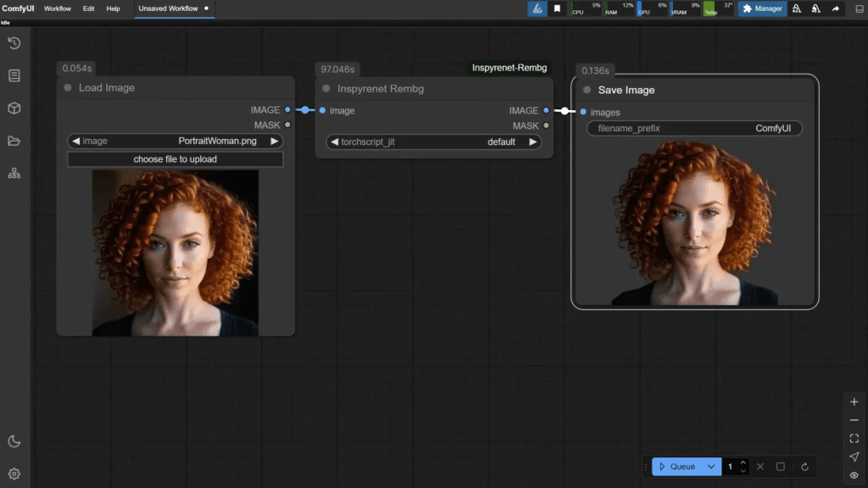Click the zoom in plus icon
This screenshot has width=868, height=488.
point(854,402)
